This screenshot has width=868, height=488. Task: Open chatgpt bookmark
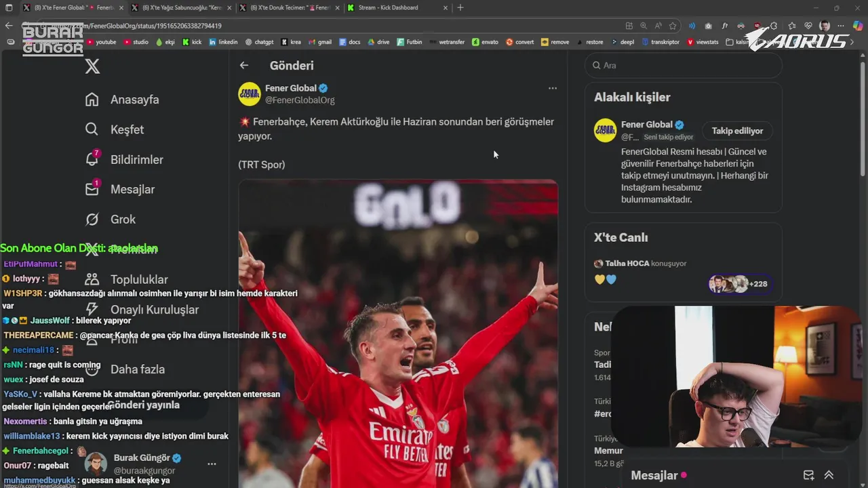point(259,42)
